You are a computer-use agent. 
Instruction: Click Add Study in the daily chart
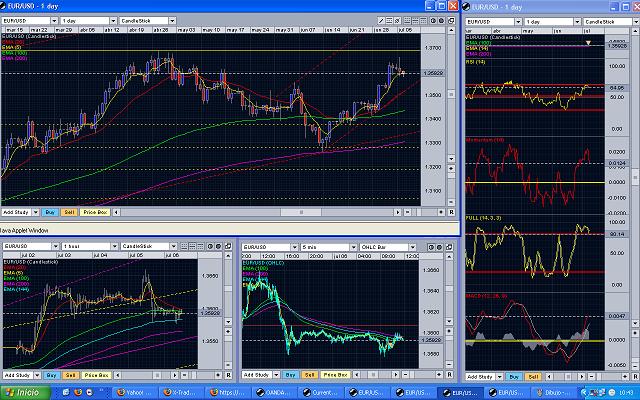pyautogui.click(x=17, y=213)
